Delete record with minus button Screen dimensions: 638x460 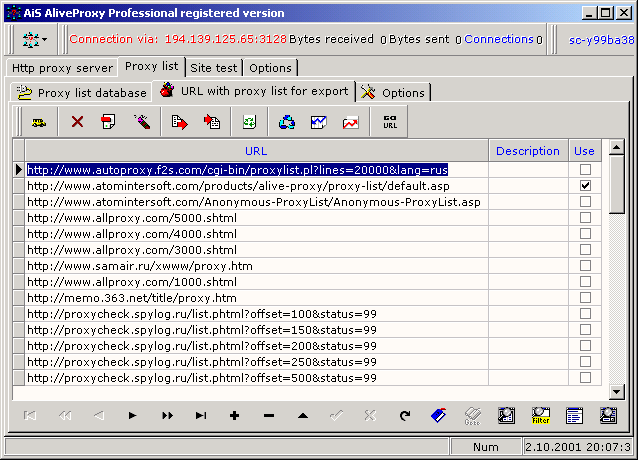point(269,415)
